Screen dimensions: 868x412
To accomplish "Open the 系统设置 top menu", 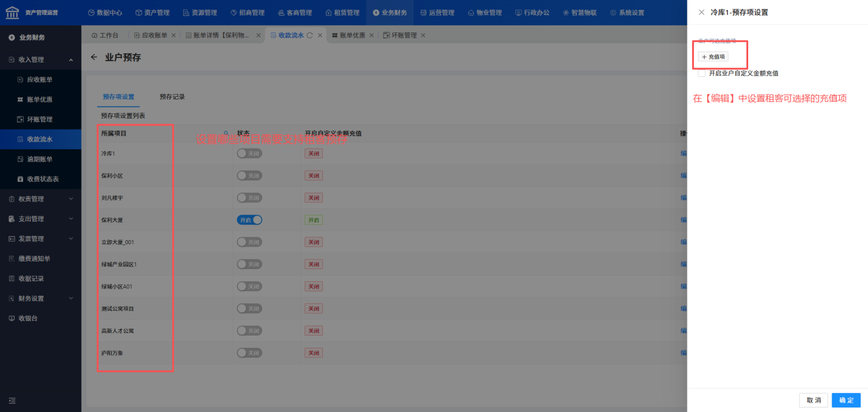I will pyautogui.click(x=627, y=13).
